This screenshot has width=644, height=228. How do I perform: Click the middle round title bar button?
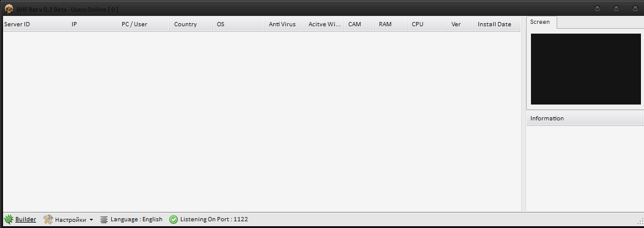click(x=616, y=8)
